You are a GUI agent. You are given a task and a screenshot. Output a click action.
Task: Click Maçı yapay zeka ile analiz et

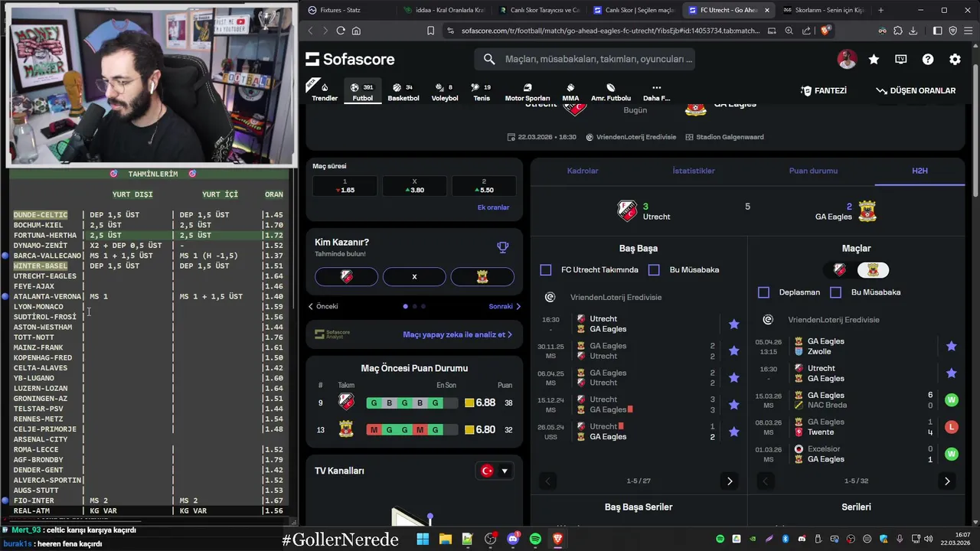pyautogui.click(x=457, y=334)
